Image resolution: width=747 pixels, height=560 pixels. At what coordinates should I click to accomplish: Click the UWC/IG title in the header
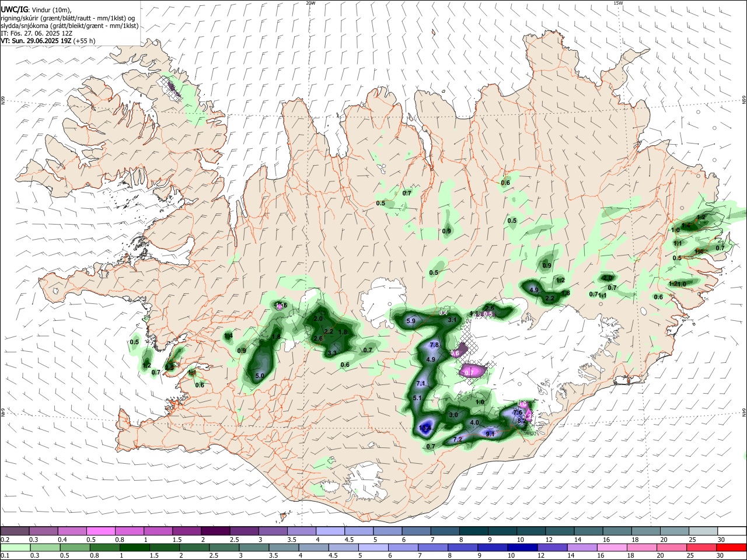[14, 9]
